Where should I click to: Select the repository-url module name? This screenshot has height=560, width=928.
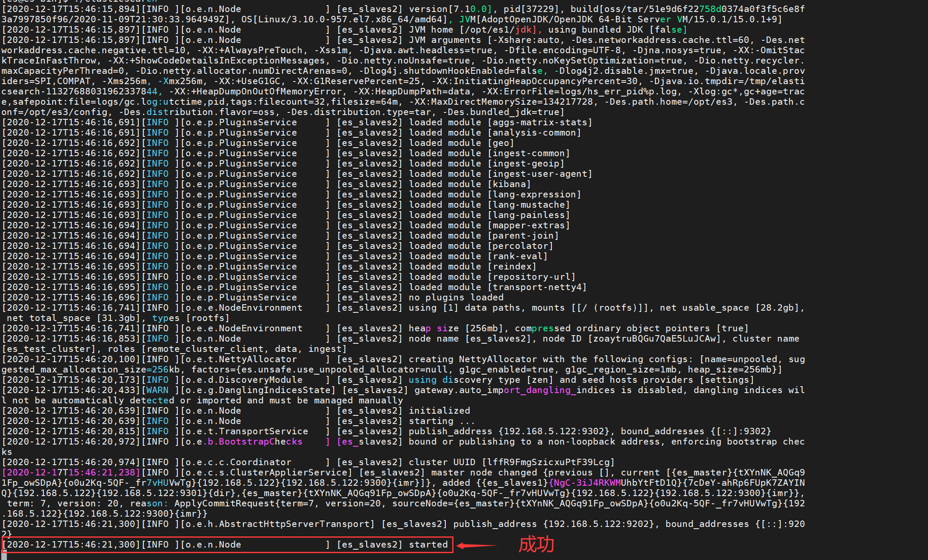(x=531, y=277)
